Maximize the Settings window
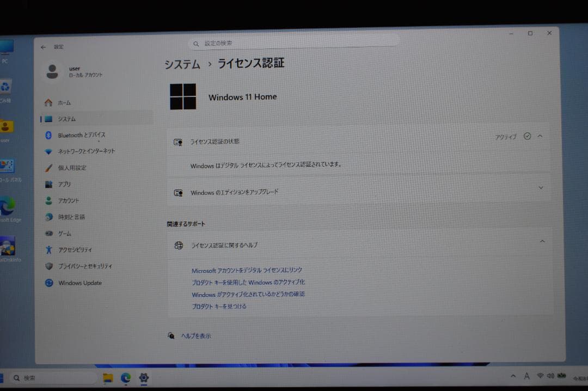The width and height of the screenshot is (588, 391). tap(530, 33)
